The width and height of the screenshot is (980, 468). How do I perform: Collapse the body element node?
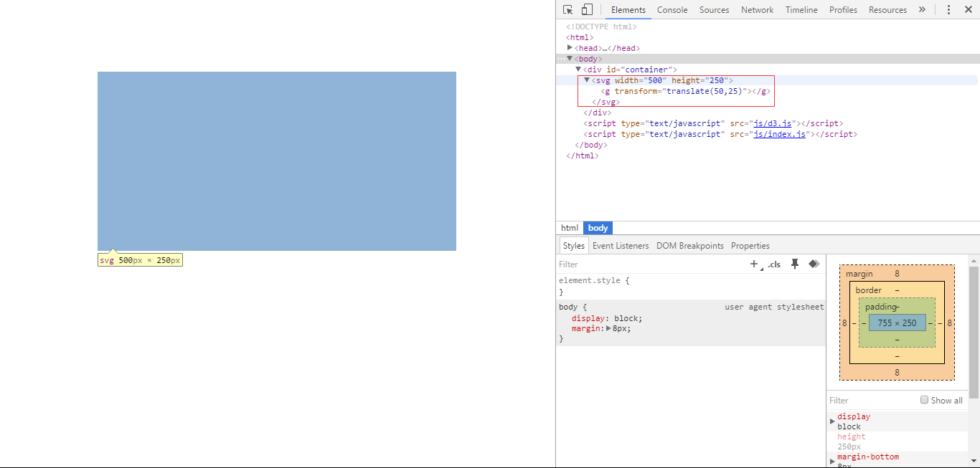(x=570, y=59)
